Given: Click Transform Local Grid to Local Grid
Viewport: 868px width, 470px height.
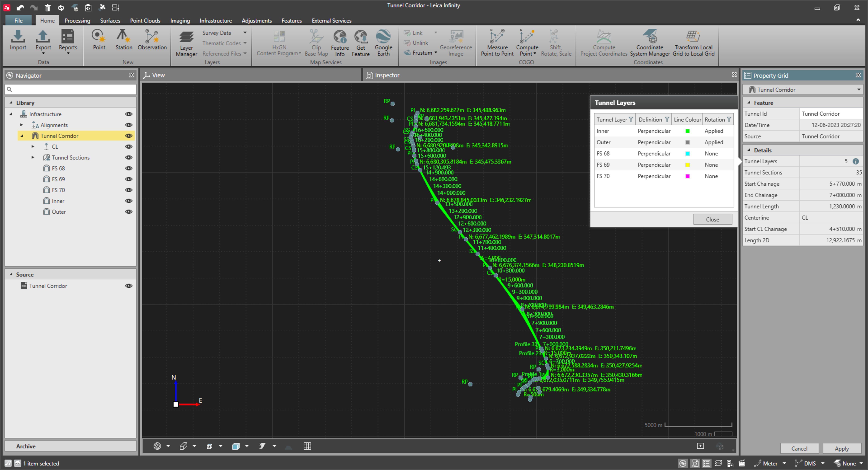Looking at the screenshot, I should 693,43.
